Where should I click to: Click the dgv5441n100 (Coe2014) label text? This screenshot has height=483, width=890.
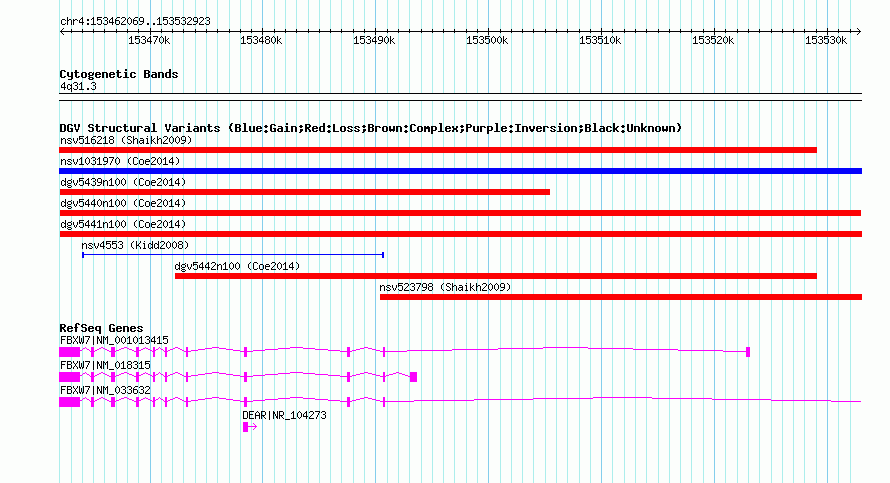click(123, 224)
